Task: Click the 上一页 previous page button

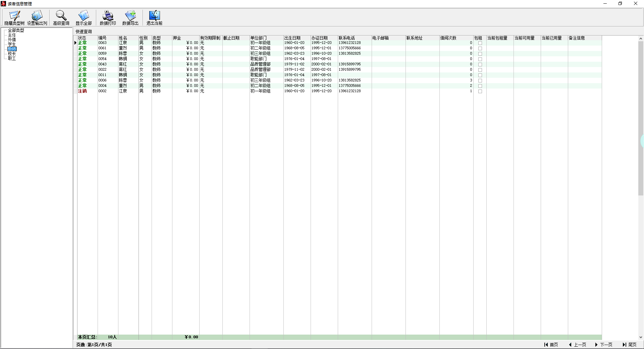Action: click(x=578, y=345)
